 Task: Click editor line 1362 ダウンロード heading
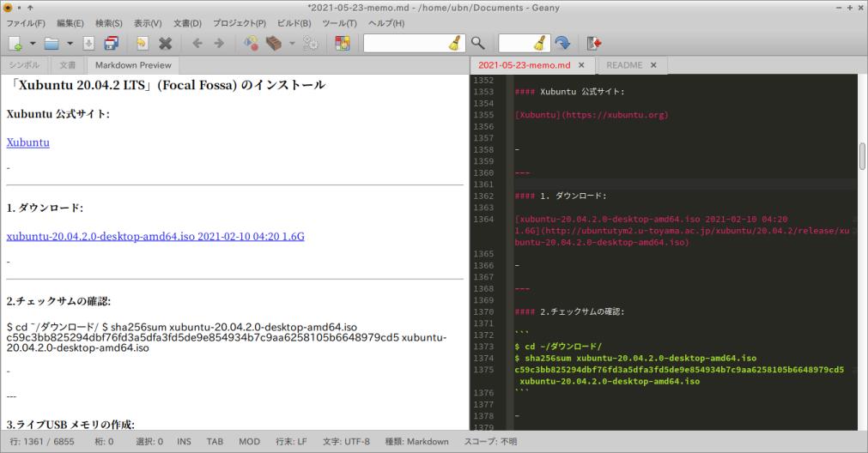[x=561, y=196]
